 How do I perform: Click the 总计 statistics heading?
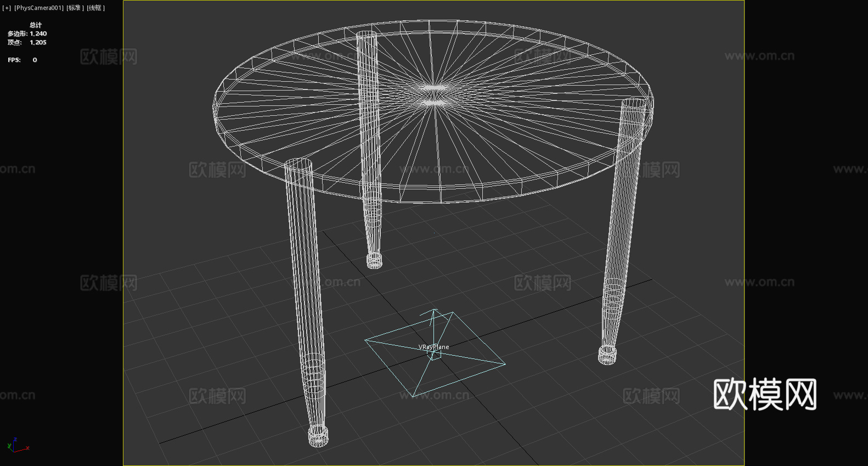35,25
